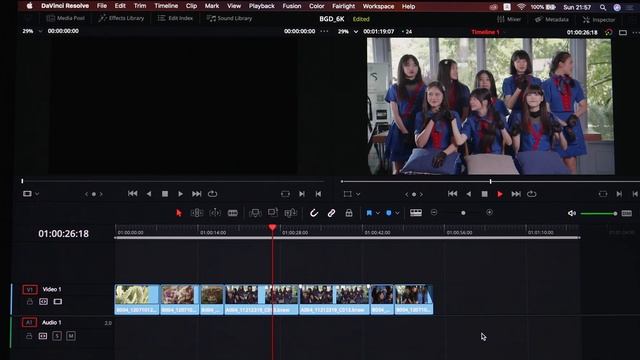Viewport: 640px width, 360px height.
Task: Open the Sound Library panel
Action: click(229, 18)
